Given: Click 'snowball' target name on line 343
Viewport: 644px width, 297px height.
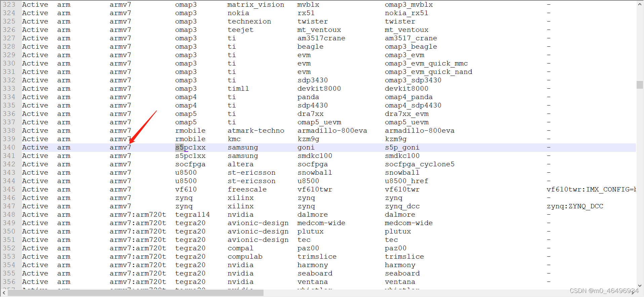Looking at the screenshot, I should point(402,173).
